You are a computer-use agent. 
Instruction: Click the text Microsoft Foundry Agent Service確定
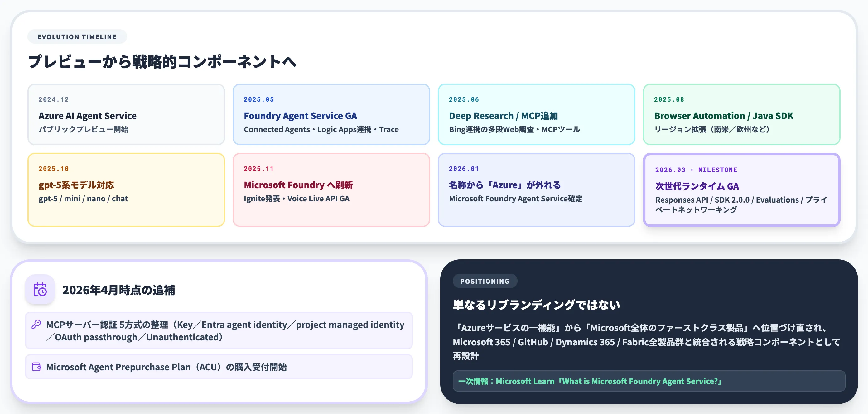point(516,199)
